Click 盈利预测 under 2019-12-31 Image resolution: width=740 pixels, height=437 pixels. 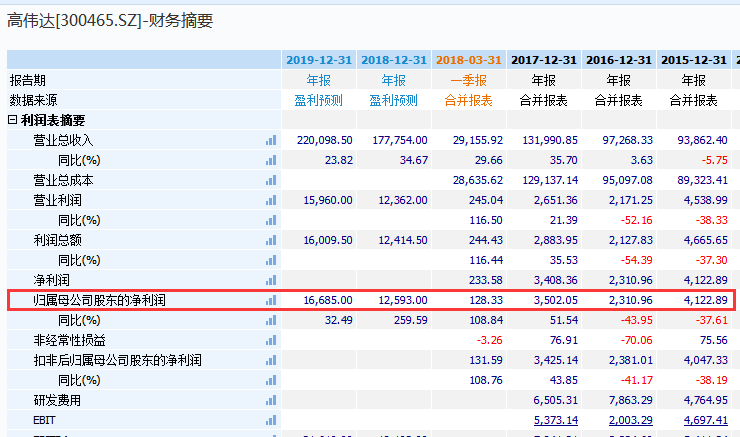[x=319, y=100]
